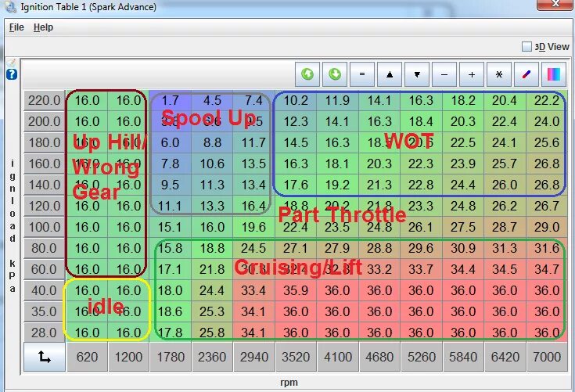Select the cell with value 25.8
Image resolution: width=575 pixels, height=392 pixels.
click(x=212, y=333)
